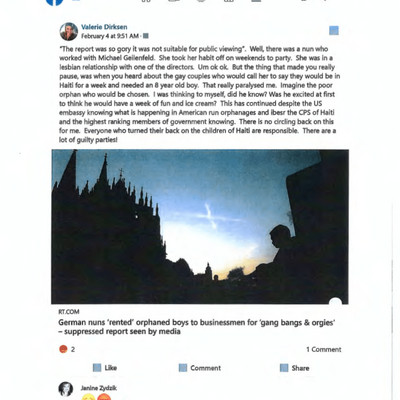Click the Comment icon under the post
400x400 pixels.
[183, 368]
